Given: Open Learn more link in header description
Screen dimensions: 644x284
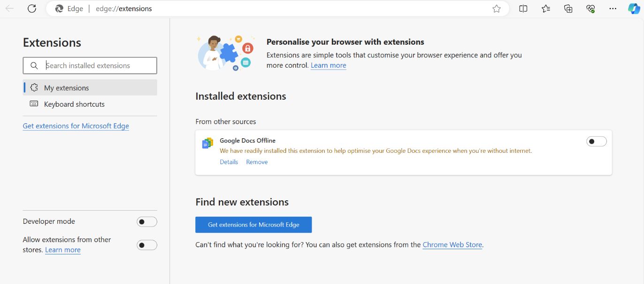Looking at the screenshot, I should coord(329,65).
